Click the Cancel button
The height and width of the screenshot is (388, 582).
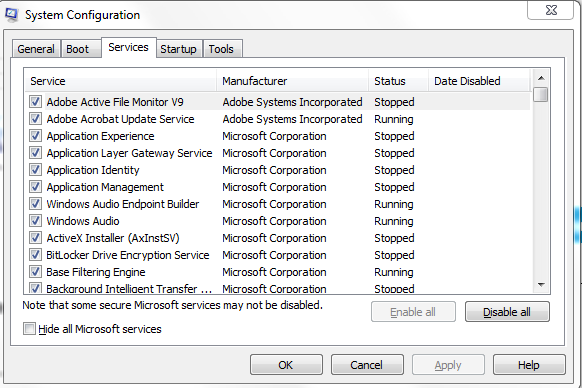(x=367, y=365)
